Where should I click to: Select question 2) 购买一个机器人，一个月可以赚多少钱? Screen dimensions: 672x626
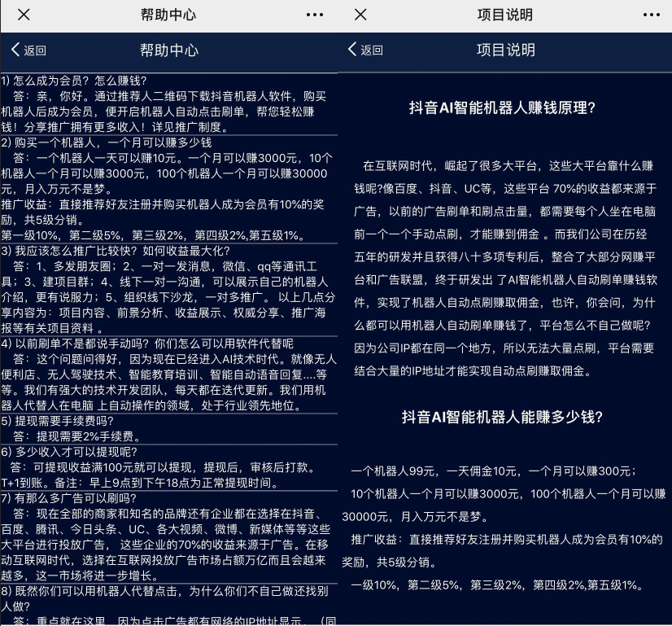coord(107,142)
